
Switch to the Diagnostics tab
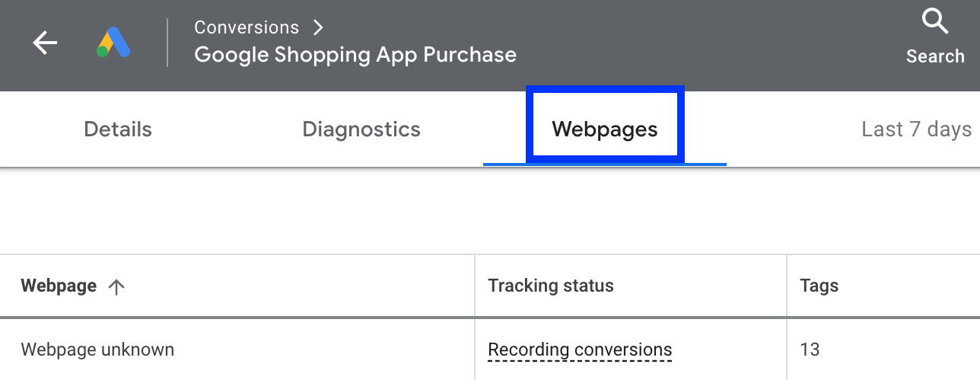361,129
